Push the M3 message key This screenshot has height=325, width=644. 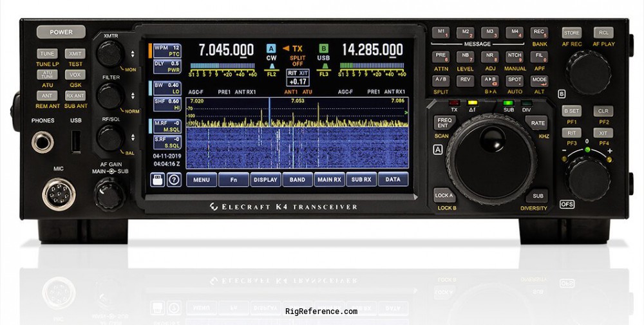(x=490, y=33)
